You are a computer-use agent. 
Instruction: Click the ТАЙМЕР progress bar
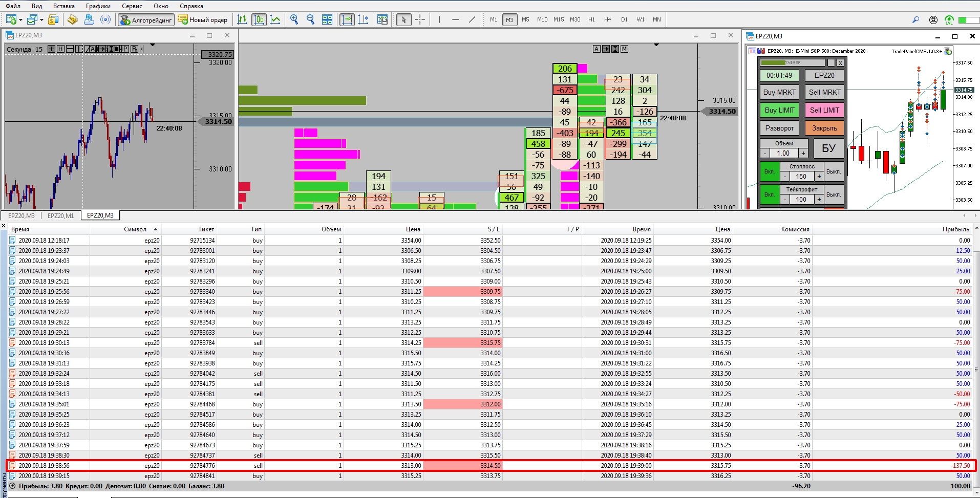(x=793, y=62)
